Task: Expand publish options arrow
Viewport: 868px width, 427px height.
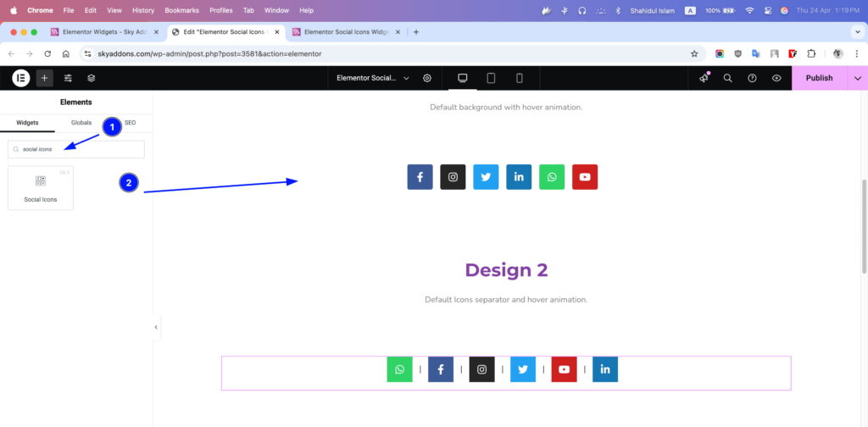Action: click(858, 78)
